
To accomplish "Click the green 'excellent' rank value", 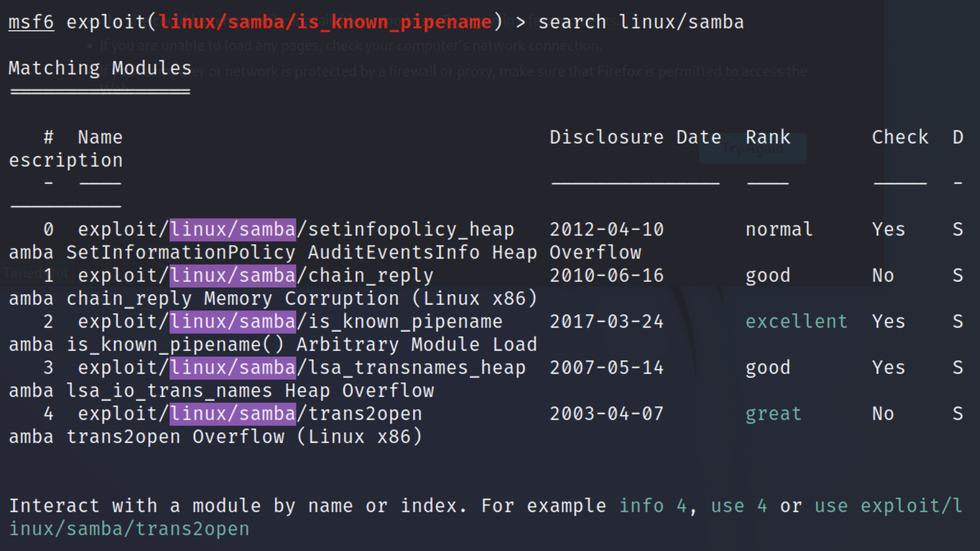I will (796, 321).
